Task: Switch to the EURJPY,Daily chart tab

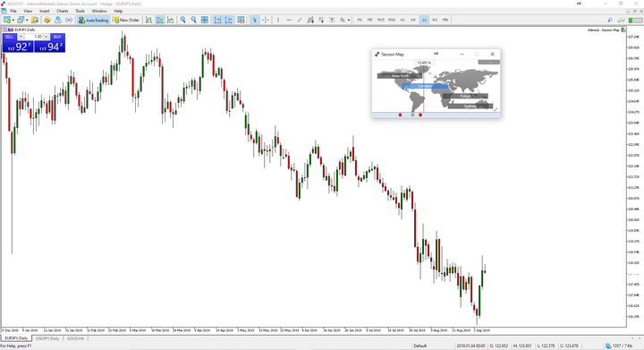Action: click(x=16, y=338)
